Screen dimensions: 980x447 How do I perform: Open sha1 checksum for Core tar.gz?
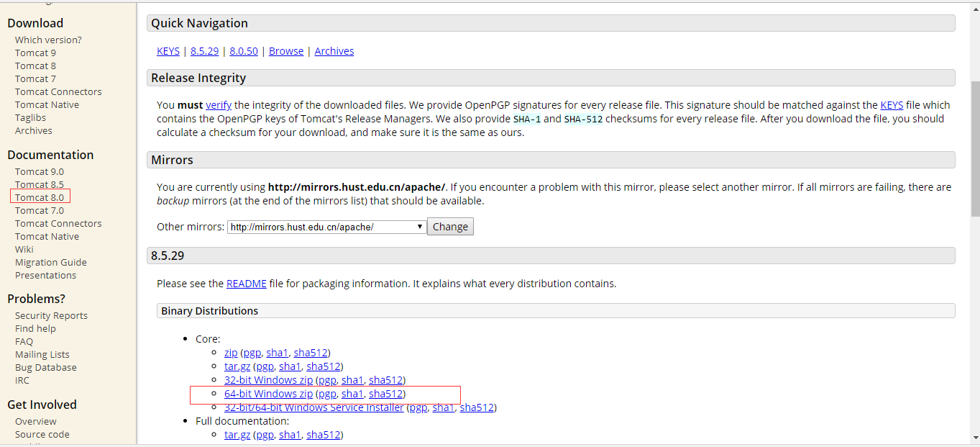coord(290,366)
